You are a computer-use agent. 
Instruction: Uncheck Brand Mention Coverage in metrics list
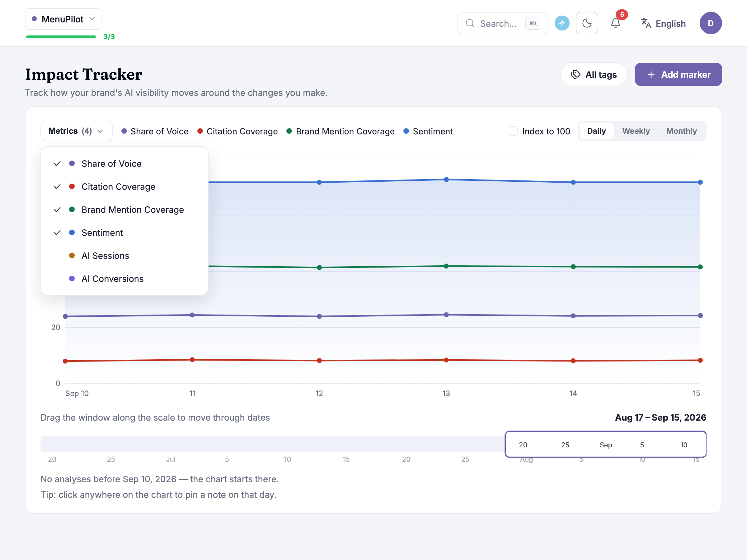tap(124, 210)
